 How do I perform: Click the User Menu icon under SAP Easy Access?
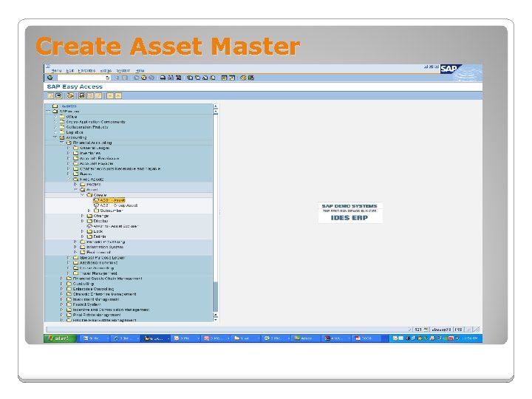(50, 95)
